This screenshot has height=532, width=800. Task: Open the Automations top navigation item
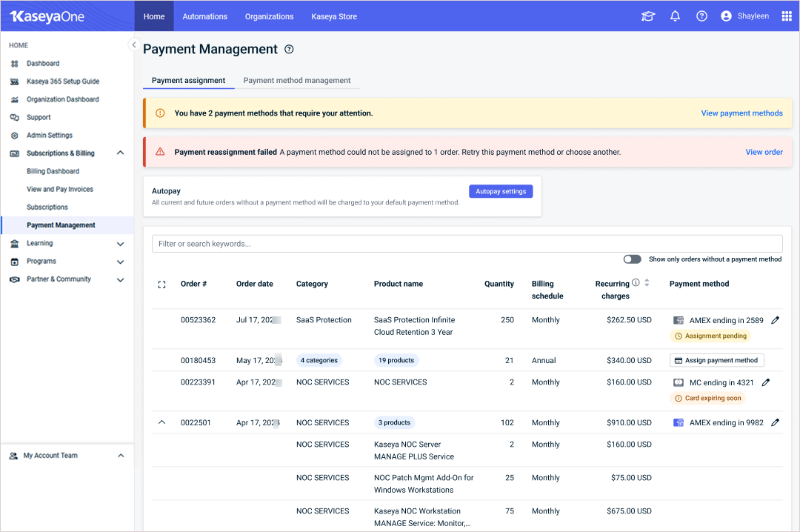click(204, 16)
